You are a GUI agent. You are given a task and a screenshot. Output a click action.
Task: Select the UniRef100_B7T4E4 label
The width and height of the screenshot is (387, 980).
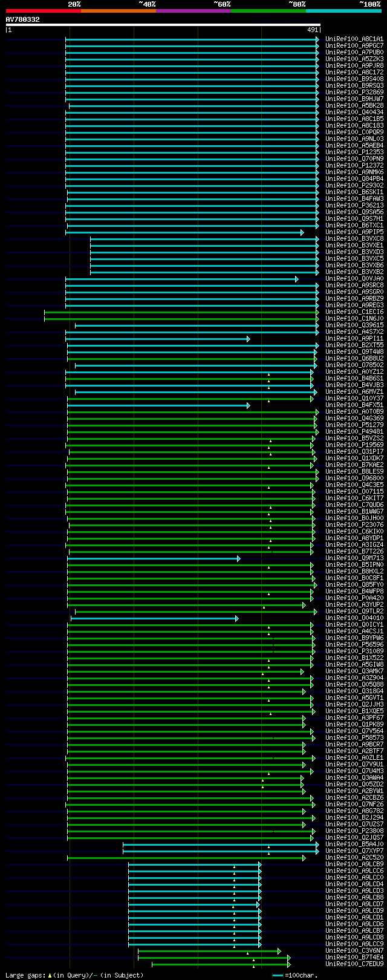[354, 958]
